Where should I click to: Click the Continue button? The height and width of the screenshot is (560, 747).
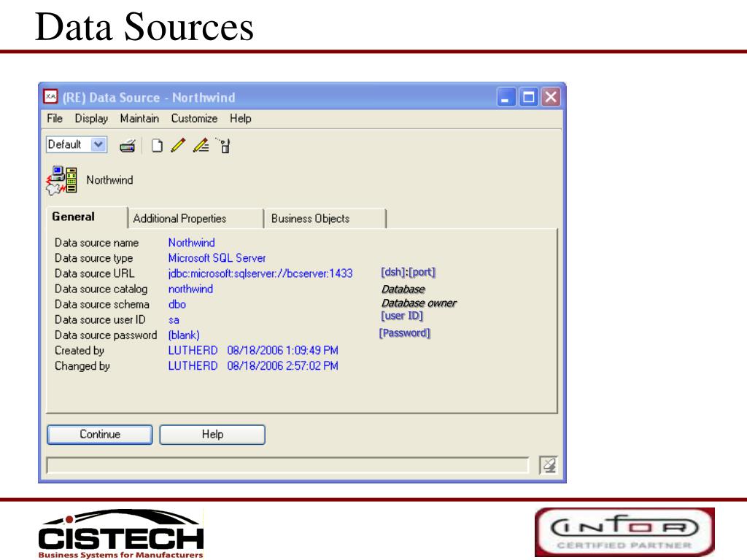point(99,435)
